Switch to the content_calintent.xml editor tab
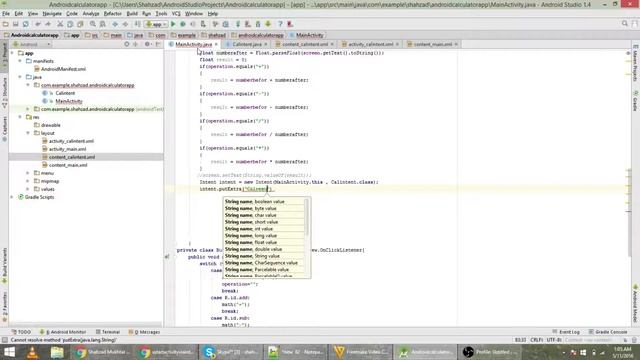This screenshot has width=640, height=360. click(x=305, y=44)
